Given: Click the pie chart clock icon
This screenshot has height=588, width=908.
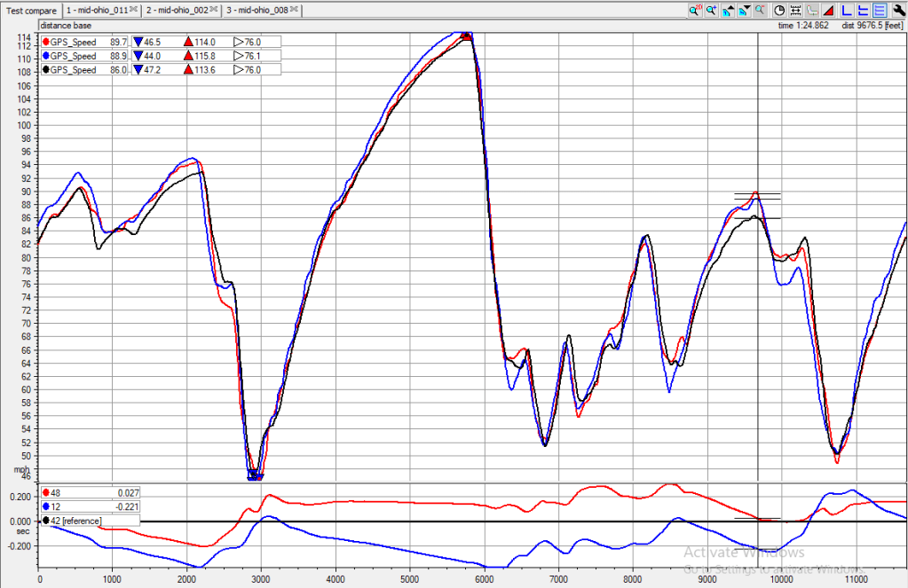Looking at the screenshot, I should click(779, 11).
